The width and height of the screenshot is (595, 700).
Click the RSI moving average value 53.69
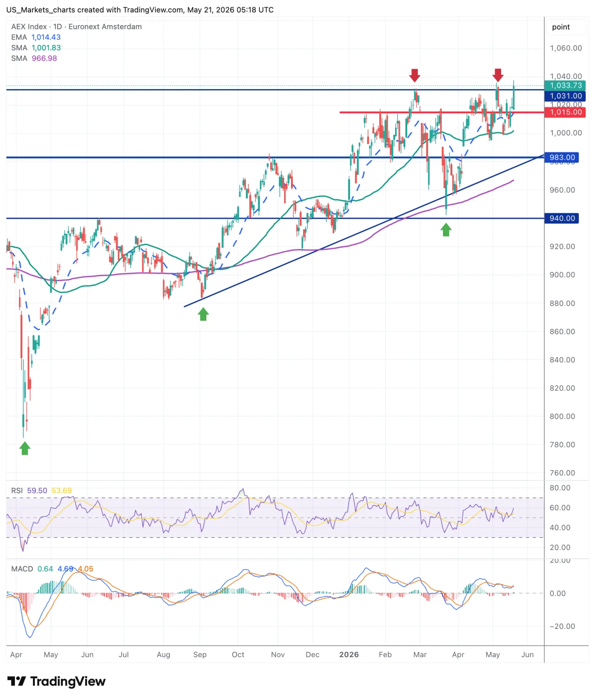tap(62, 491)
